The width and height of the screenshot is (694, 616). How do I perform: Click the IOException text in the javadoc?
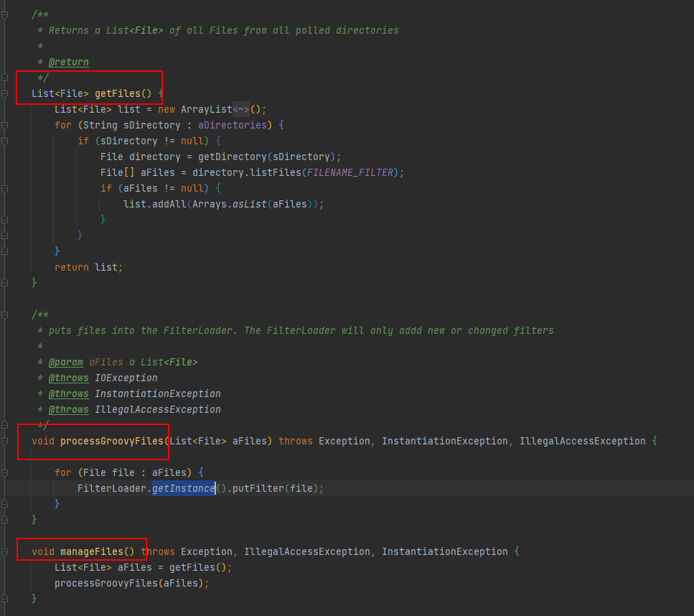point(126,378)
